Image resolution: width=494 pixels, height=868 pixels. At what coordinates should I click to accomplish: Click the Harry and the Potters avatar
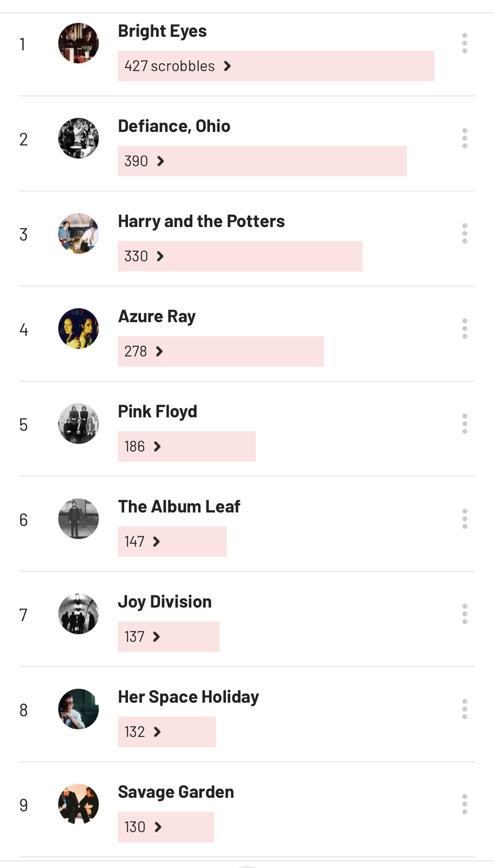(x=79, y=233)
